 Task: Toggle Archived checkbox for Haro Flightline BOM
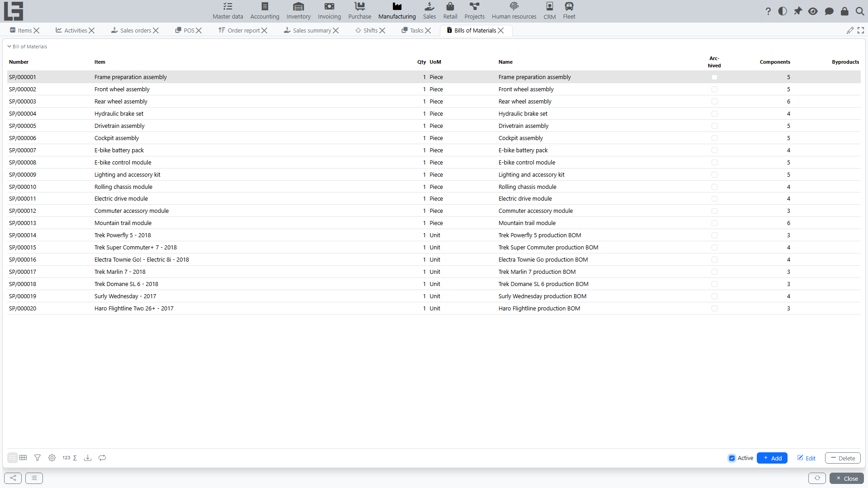tap(714, 309)
